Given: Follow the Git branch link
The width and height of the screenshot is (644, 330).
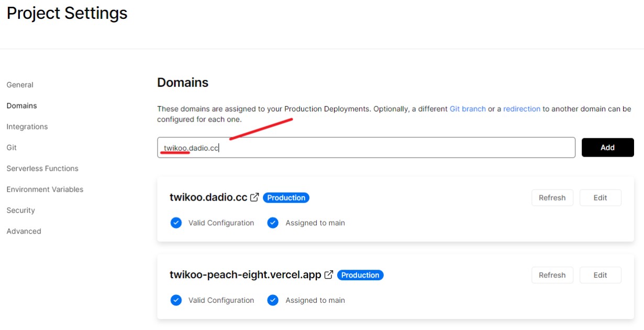Looking at the screenshot, I should tap(468, 109).
